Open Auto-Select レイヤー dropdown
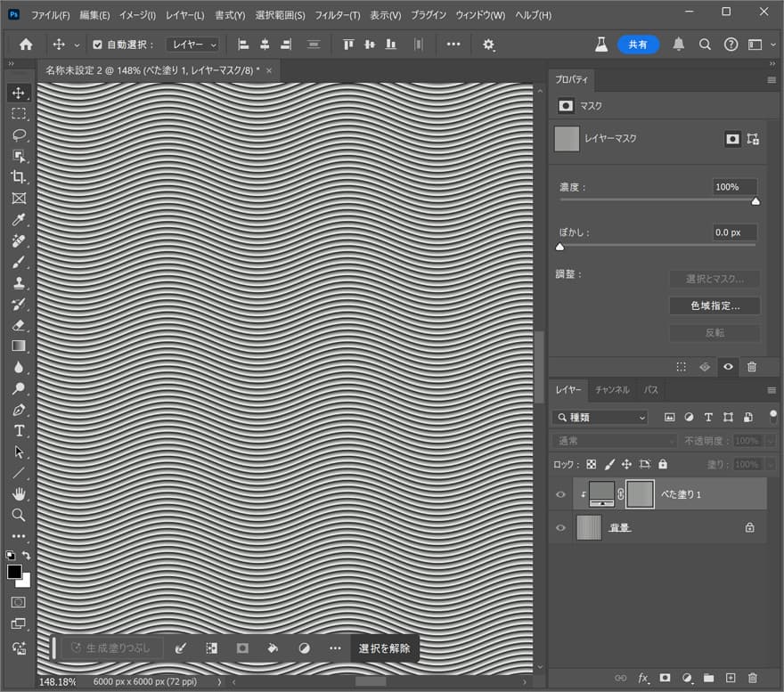The image size is (784, 692). point(193,45)
